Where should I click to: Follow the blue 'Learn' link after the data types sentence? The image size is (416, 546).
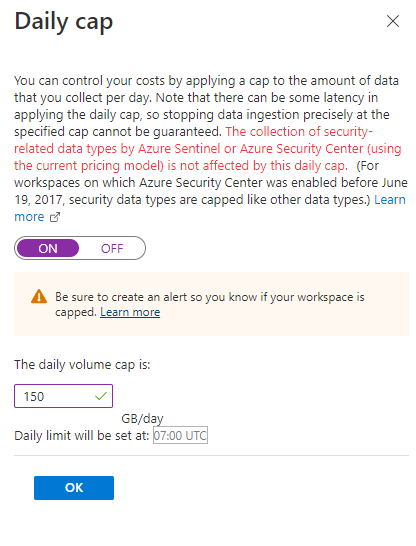tap(390, 200)
